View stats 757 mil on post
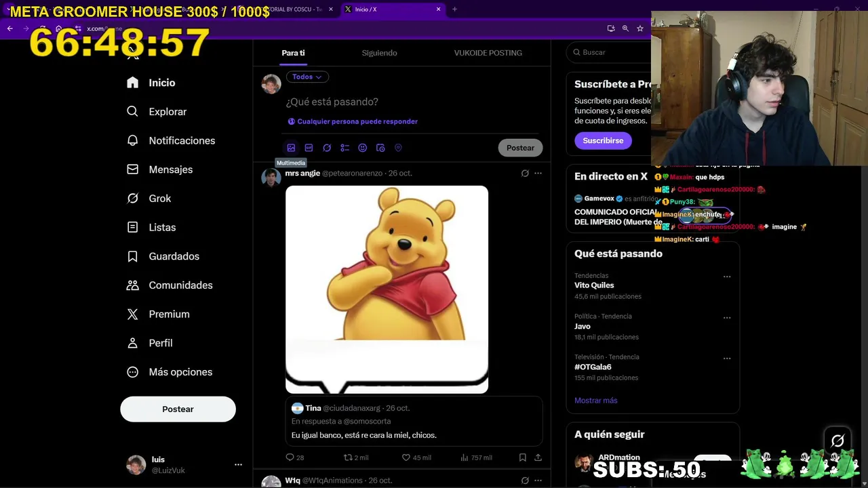 tap(476, 457)
